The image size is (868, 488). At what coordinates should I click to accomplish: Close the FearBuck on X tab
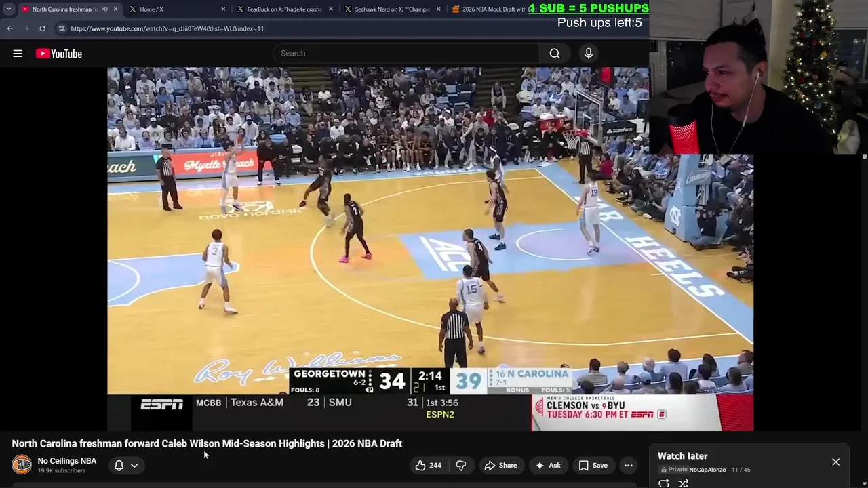tap(331, 9)
